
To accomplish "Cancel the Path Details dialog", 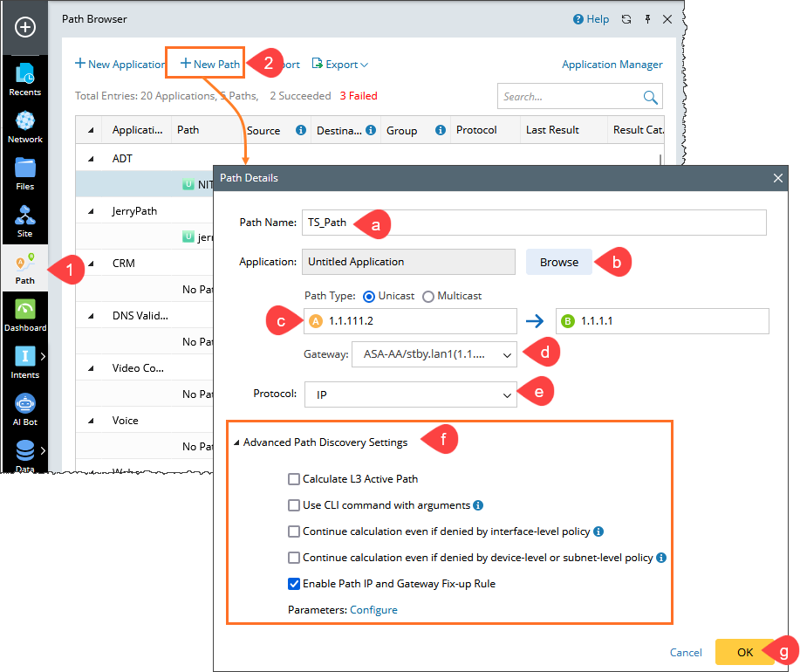I will click(x=686, y=652).
